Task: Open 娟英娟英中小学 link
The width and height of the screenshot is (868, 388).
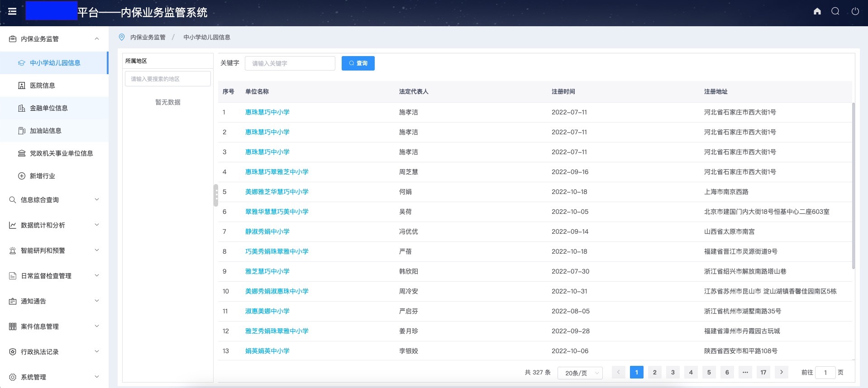Action: pos(267,351)
